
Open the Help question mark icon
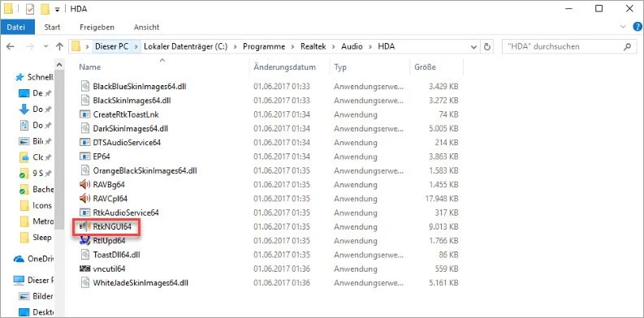[x=637, y=27]
